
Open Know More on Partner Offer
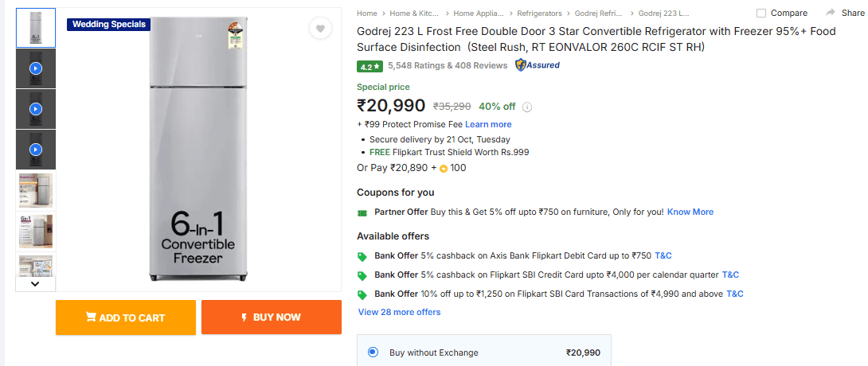[x=690, y=212]
